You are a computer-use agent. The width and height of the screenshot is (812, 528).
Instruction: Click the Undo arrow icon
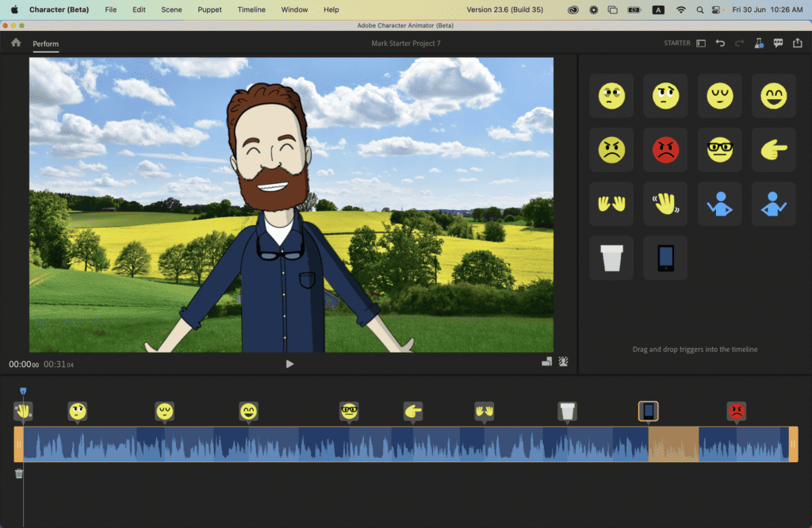[720, 44]
